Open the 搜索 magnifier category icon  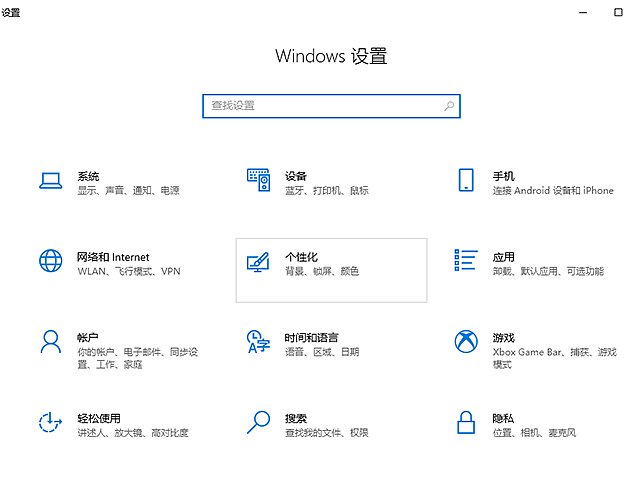tap(258, 422)
